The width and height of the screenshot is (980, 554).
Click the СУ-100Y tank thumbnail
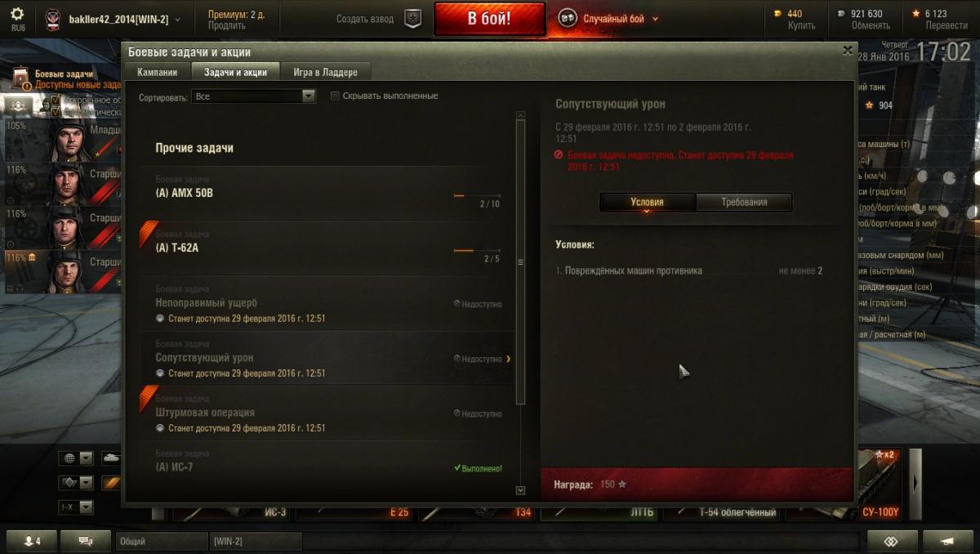click(880, 484)
